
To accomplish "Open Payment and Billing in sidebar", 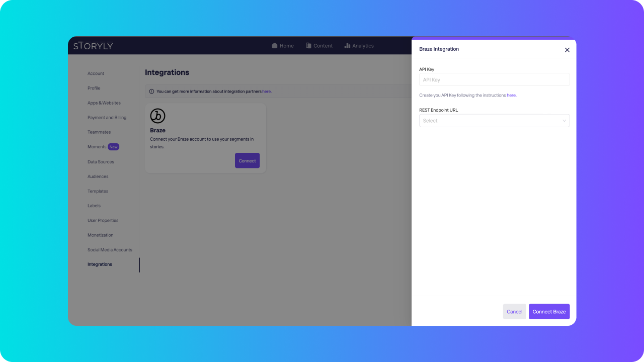I will click(x=107, y=118).
